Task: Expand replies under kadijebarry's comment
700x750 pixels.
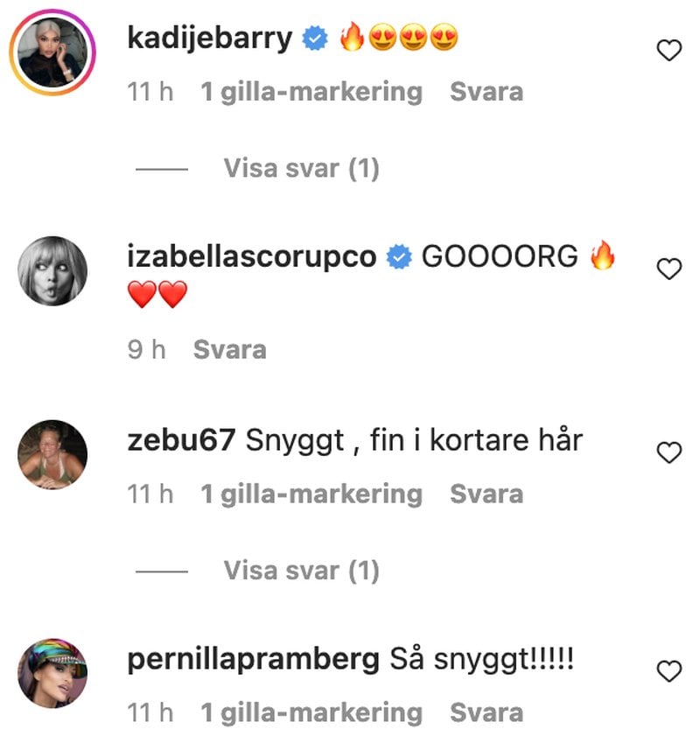Action: [301, 168]
